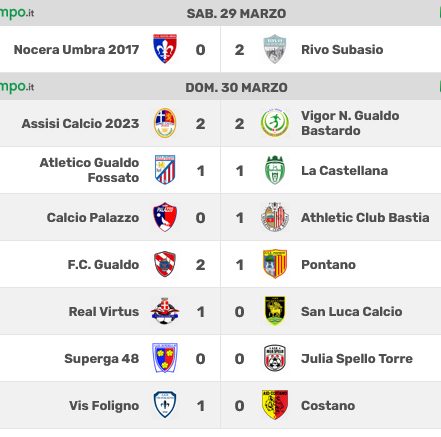Screen dimensions: 441x437
Task: Click the Pontano team crest
Action: [x=275, y=264]
